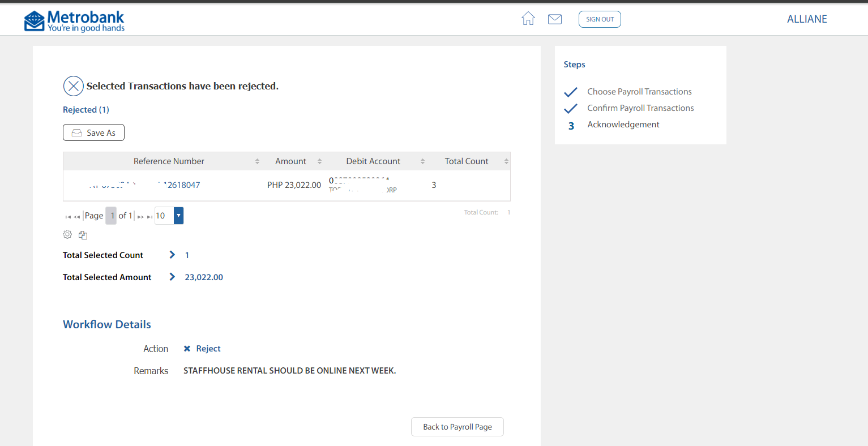Click the copy icon below the table
Image resolution: width=868 pixels, height=446 pixels.
point(83,235)
